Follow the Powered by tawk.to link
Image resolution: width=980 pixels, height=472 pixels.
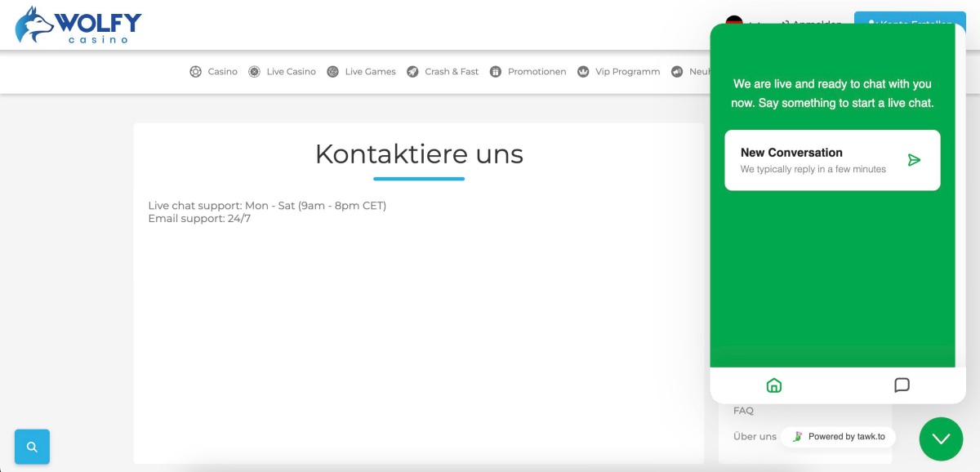coord(839,437)
